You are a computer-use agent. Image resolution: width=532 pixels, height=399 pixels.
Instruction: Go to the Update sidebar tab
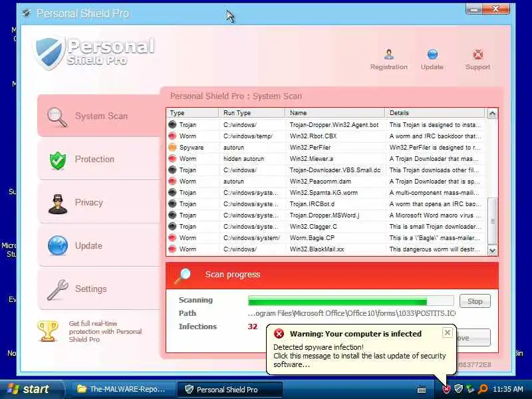tap(98, 245)
